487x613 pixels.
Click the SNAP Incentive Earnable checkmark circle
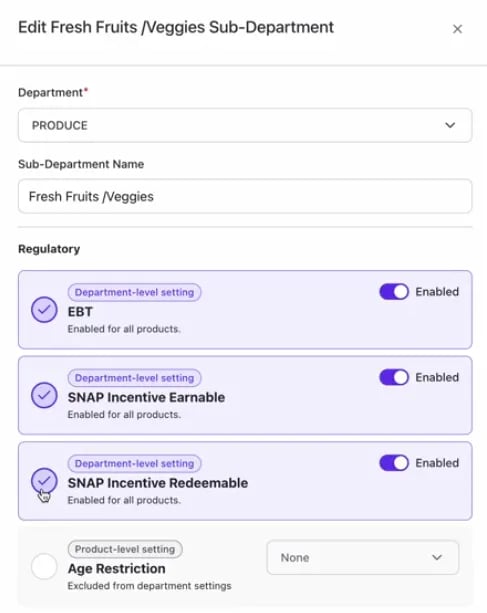[44, 395]
